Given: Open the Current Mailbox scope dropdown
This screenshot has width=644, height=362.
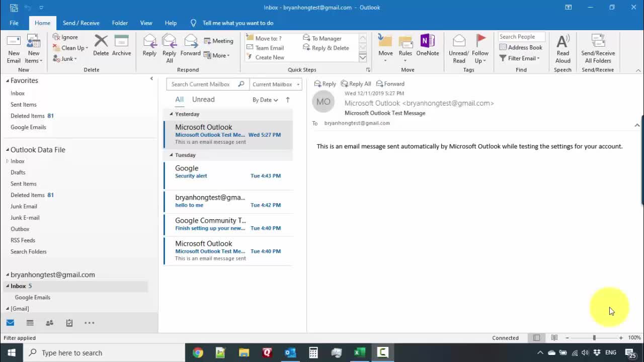Looking at the screenshot, I should tap(276, 84).
